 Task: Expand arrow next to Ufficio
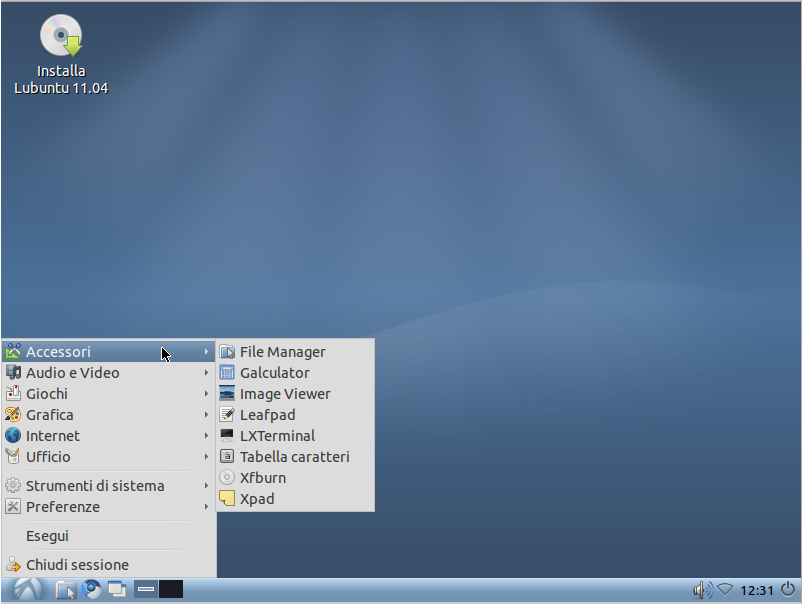coord(206,457)
